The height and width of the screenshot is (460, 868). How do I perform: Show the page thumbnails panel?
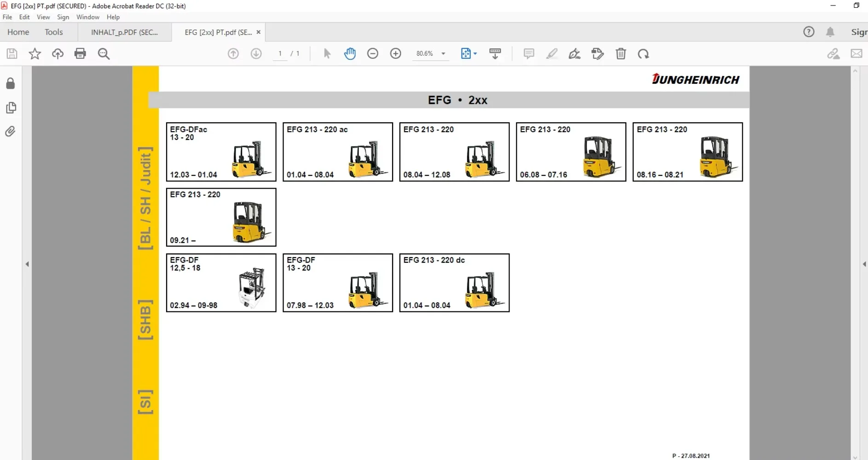11,108
